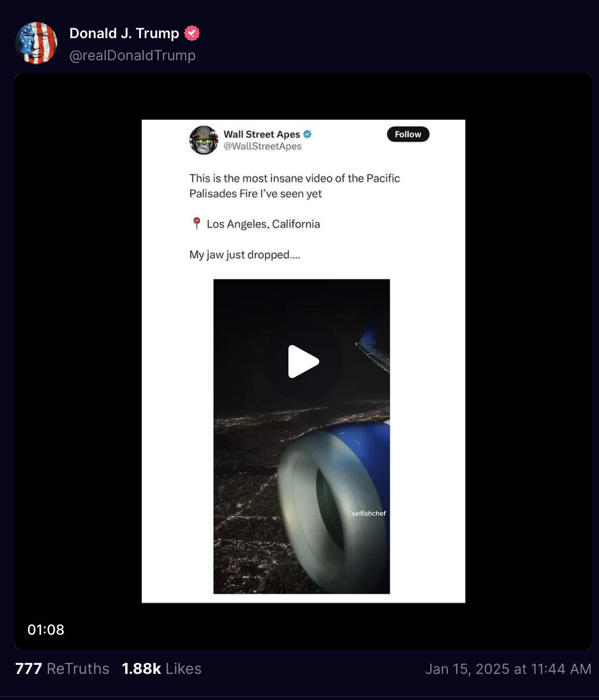Click the red location pin icon

(196, 223)
